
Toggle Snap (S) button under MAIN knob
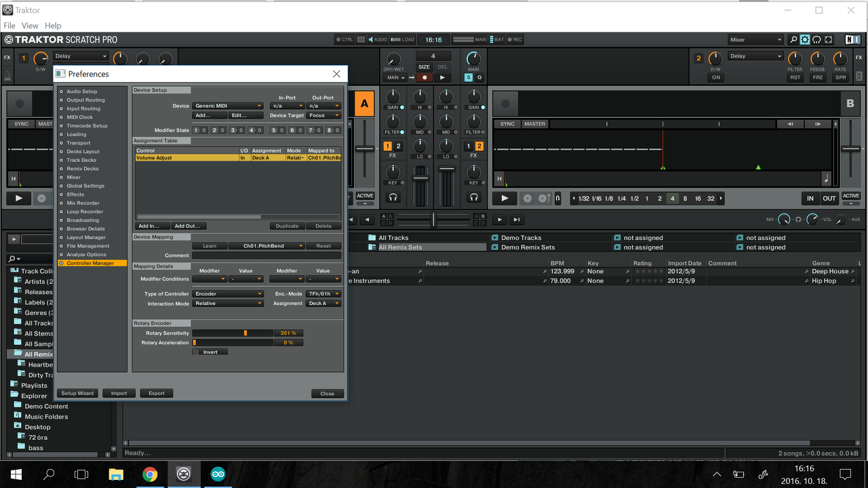tap(469, 77)
